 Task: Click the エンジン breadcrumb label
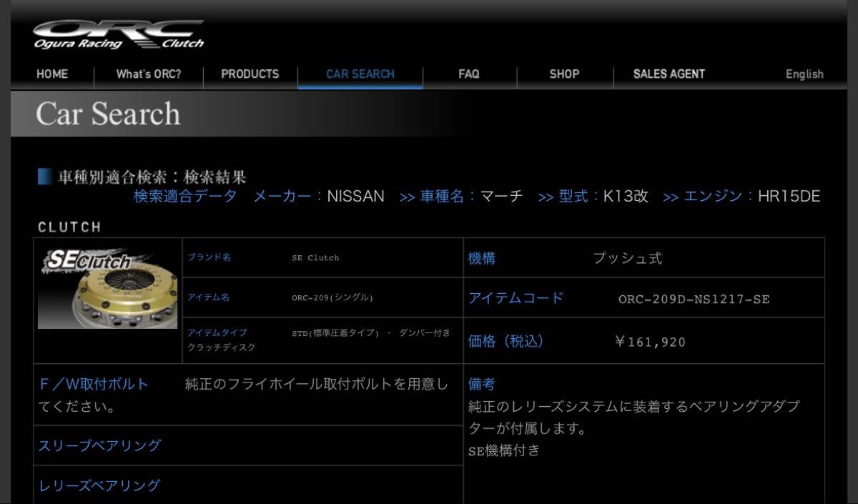click(714, 196)
